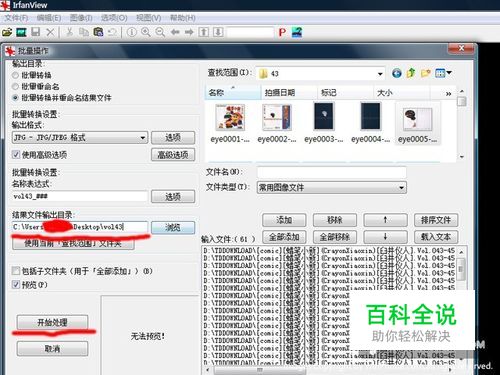Select the 批量重命名 radio button
Image resolution: width=500 pixels, height=375 pixels.
tap(15, 87)
